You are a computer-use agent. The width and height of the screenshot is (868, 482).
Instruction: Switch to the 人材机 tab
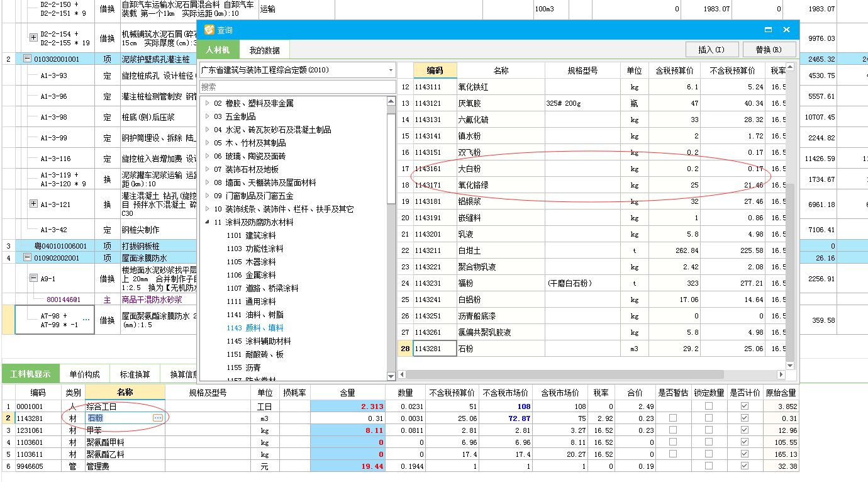(218, 50)
